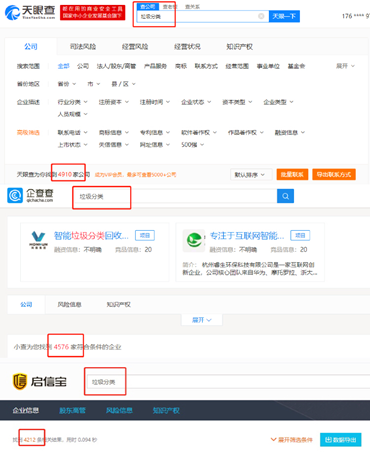
Task: Open the 公司 results tab in Tianyancha
Action: [x=31, y=46]
